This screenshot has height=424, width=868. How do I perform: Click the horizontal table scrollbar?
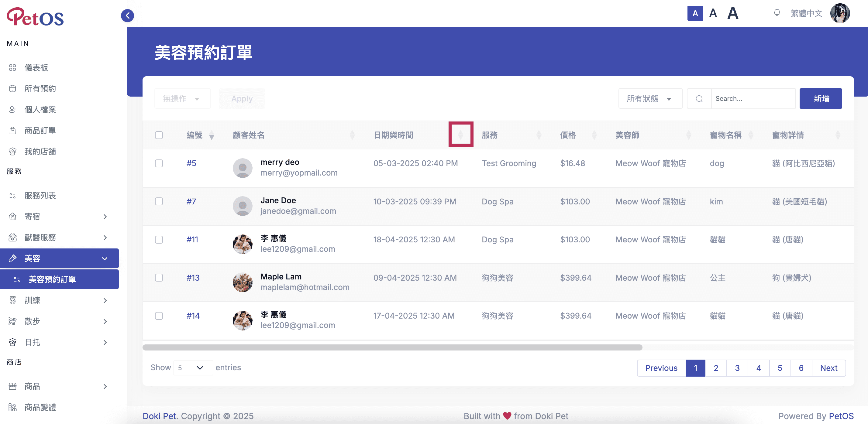tap(392, 347)
